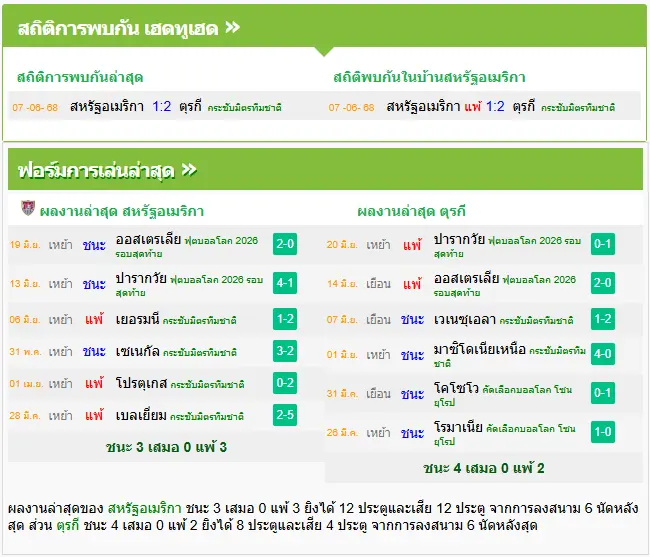650x557 pixels.
Task: Click the green สหรัฐอเมริกา link in the summary paragraph
Action: pyautogui.click(x=145, y=508)
